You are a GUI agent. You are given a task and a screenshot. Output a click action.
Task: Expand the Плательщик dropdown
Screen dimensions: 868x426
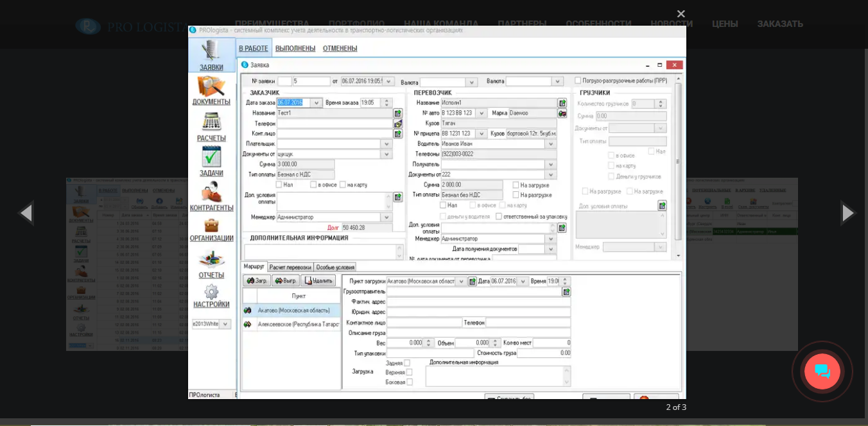pyautogui.click(x=386, y=144)
